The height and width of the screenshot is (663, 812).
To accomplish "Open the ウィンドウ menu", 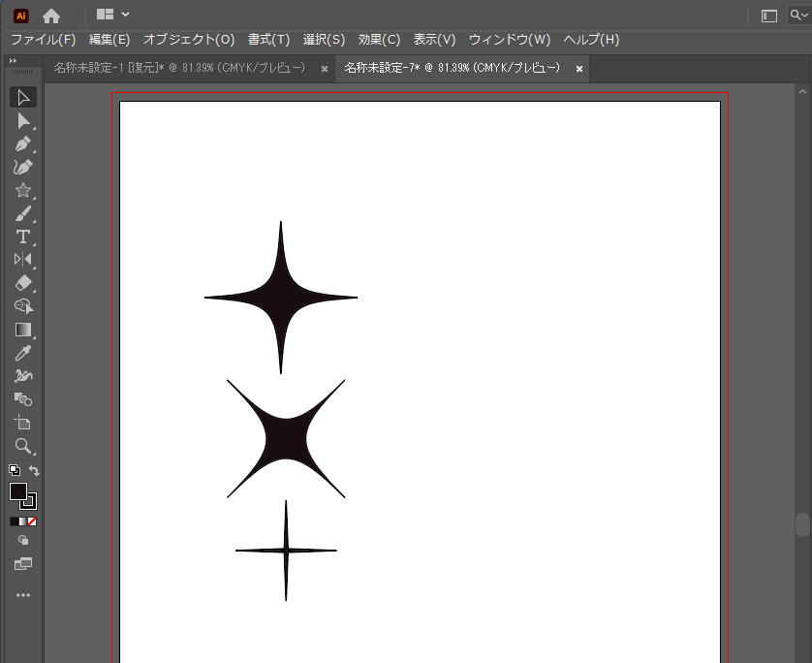I will point(510,40).
